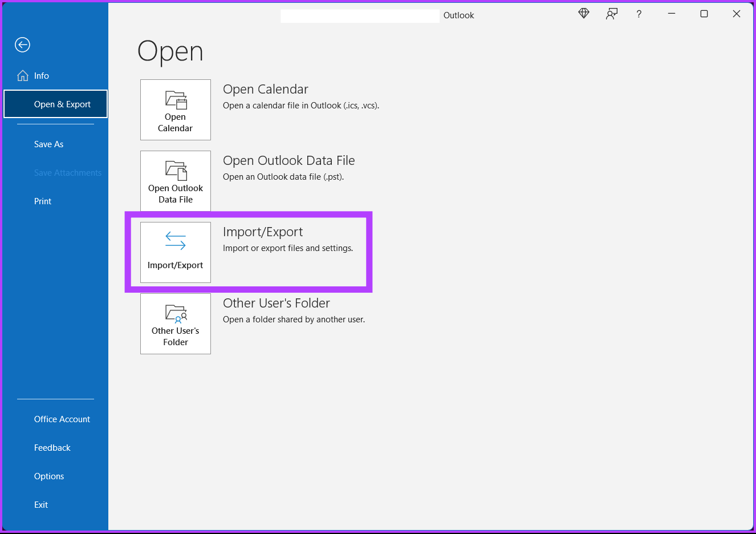Click the Open Calendar tile icon

coord(176,100)
